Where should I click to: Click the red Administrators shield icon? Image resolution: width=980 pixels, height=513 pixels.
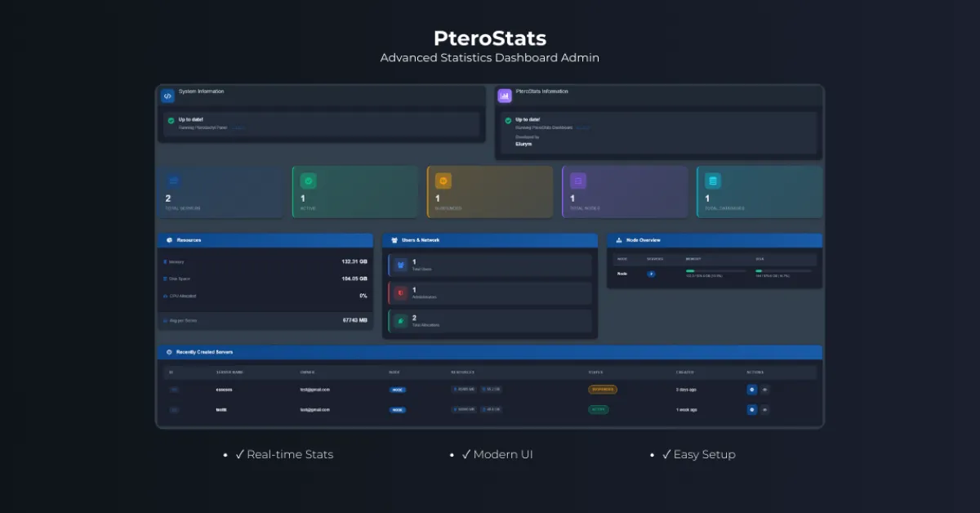[x=401, y=292]
